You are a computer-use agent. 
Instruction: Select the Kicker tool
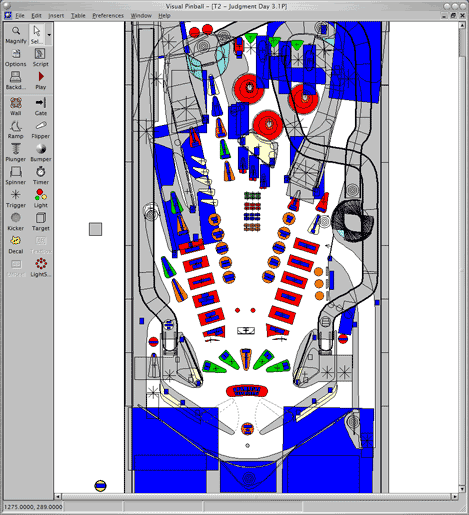pyautogui.click(x=16, y=222)
